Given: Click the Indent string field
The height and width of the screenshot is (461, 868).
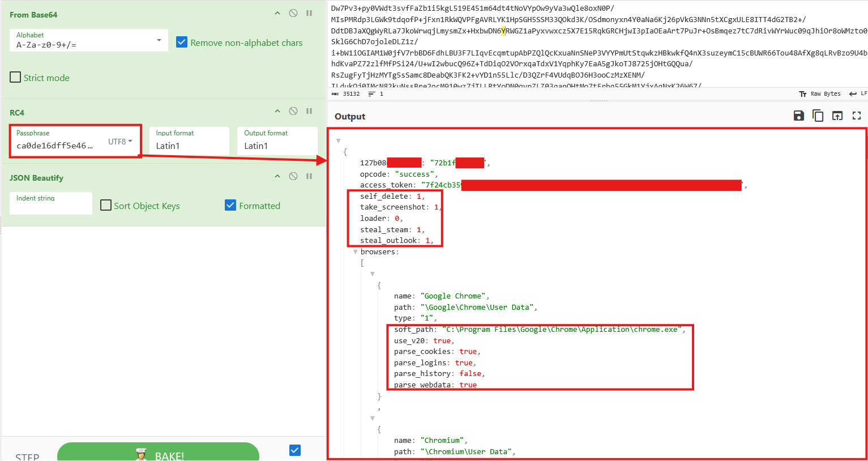Looking at the screenshot, I should coord(51,204).
